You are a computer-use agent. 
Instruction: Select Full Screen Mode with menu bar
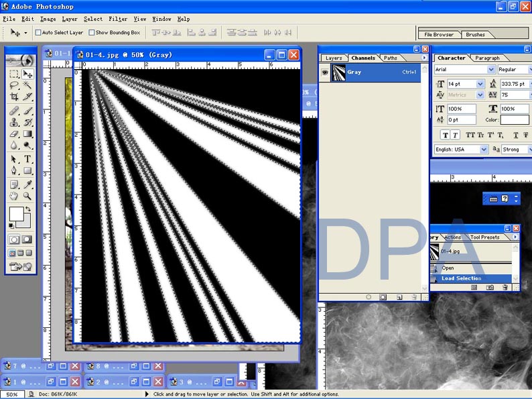(20, 253)
